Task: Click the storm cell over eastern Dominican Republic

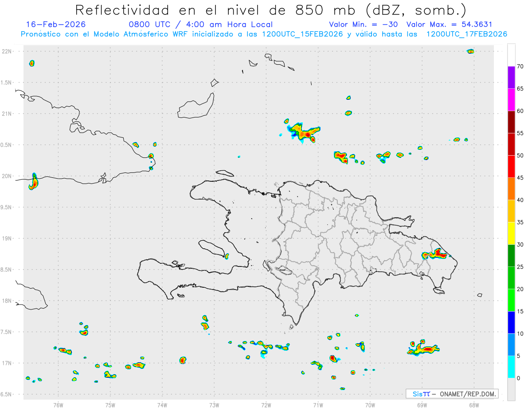Action: point(435,254)
